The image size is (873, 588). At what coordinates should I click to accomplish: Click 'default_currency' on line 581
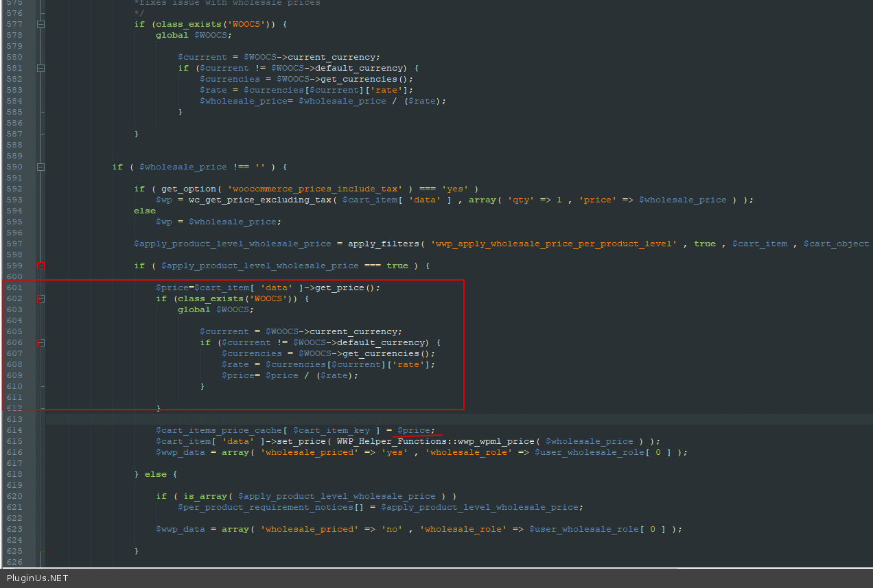[359, 68]
